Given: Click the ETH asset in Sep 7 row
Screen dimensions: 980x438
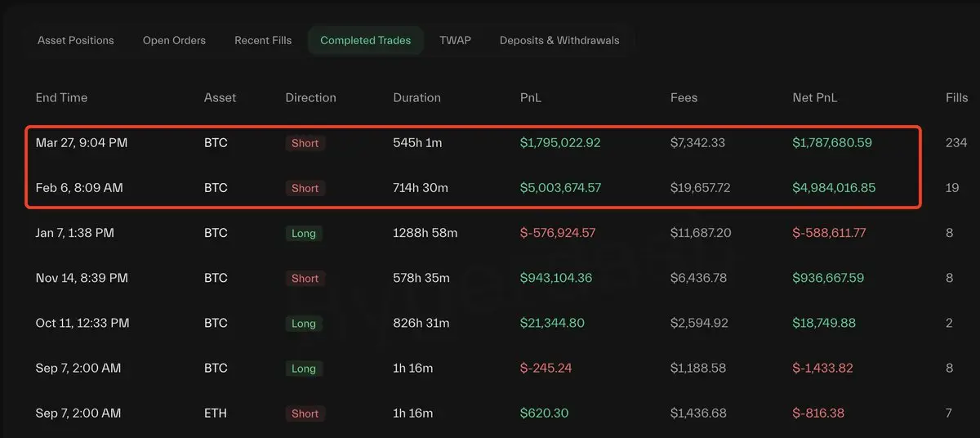Looking at the screenshot, I should coord(215,413).
